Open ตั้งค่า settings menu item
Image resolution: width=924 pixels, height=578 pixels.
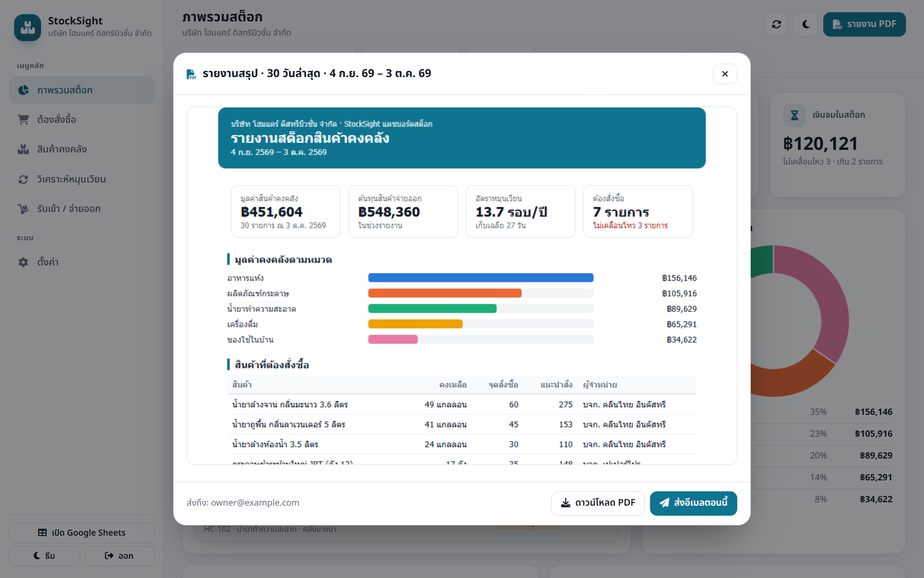(82, 262)
